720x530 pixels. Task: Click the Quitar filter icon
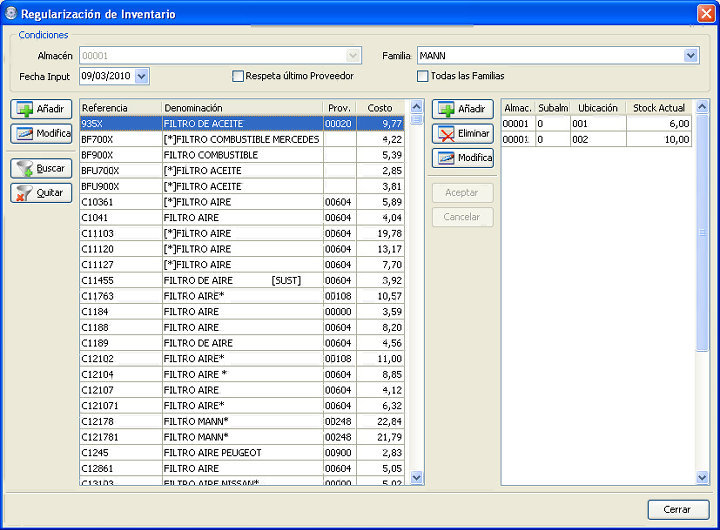24,193
